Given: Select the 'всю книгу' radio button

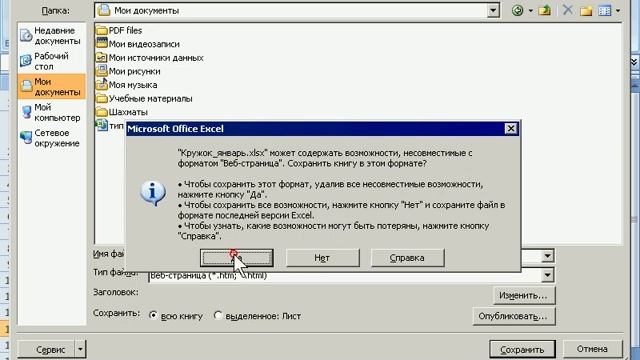Looking at the screenshot, I should coord(153,316).
